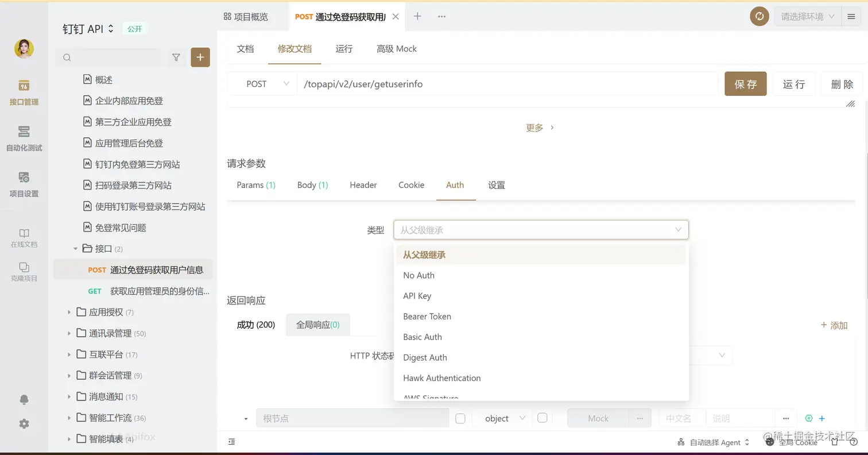Open the 概述 markdown document

click(104, 80)
